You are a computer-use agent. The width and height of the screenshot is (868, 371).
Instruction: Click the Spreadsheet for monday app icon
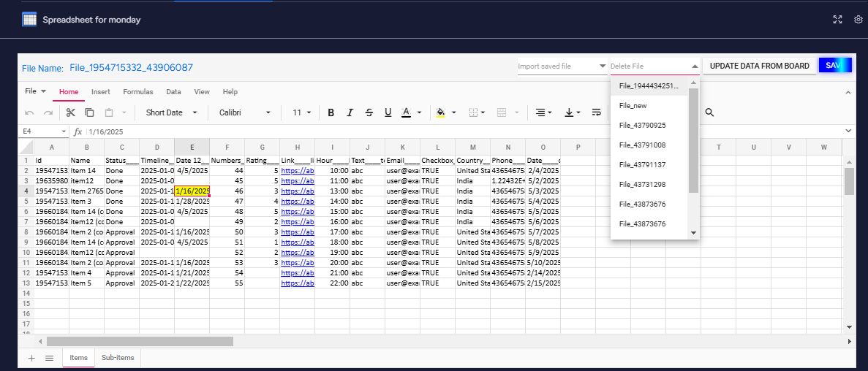click(x=29, y=19)
